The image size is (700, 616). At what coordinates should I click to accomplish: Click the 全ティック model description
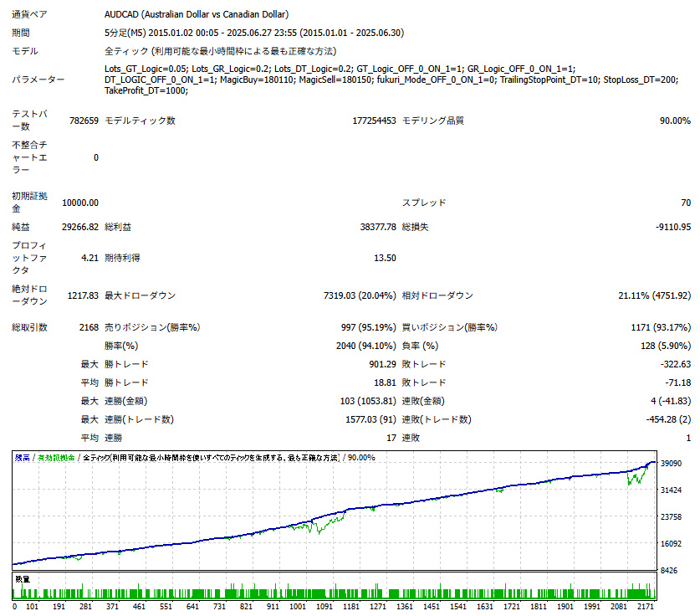(x=220, y=51)
